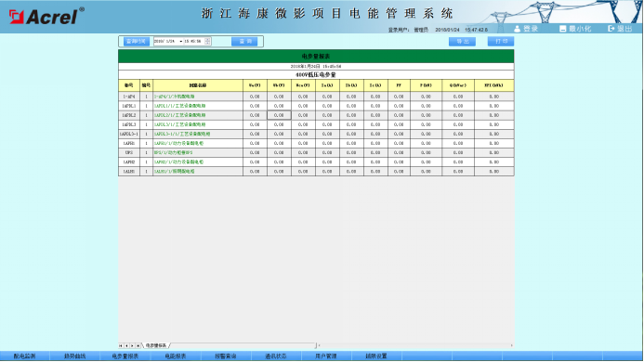Viewport: 644px width, 362px height.
Task: Click the PF column header
Action: 399,85
